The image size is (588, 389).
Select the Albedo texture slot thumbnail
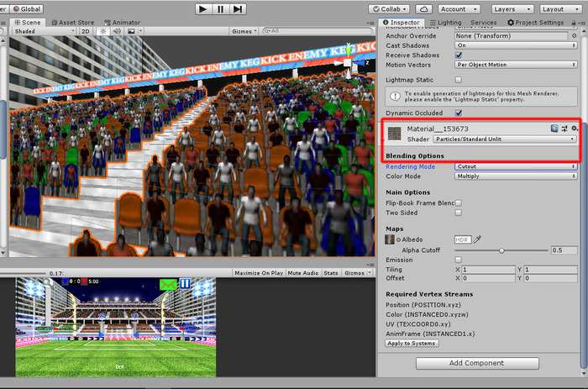pos(390,239)
